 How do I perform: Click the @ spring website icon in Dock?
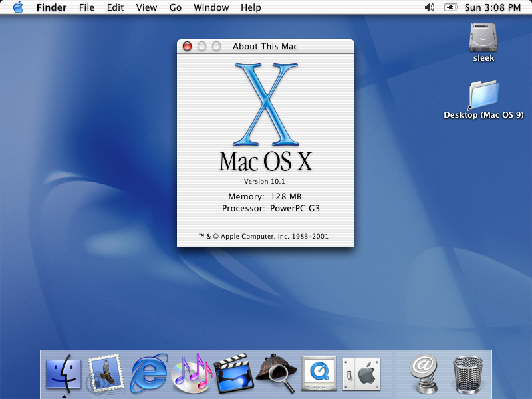(x=424, y=374)
